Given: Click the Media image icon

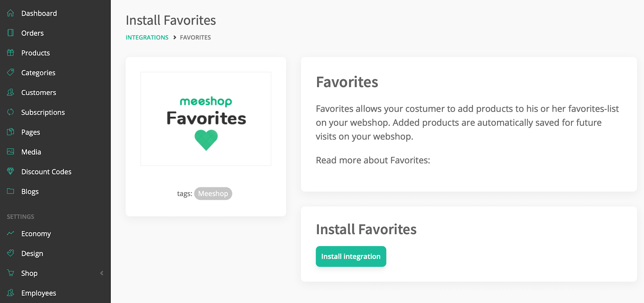Looking at the screenshot, I should (x=10, y=151).
